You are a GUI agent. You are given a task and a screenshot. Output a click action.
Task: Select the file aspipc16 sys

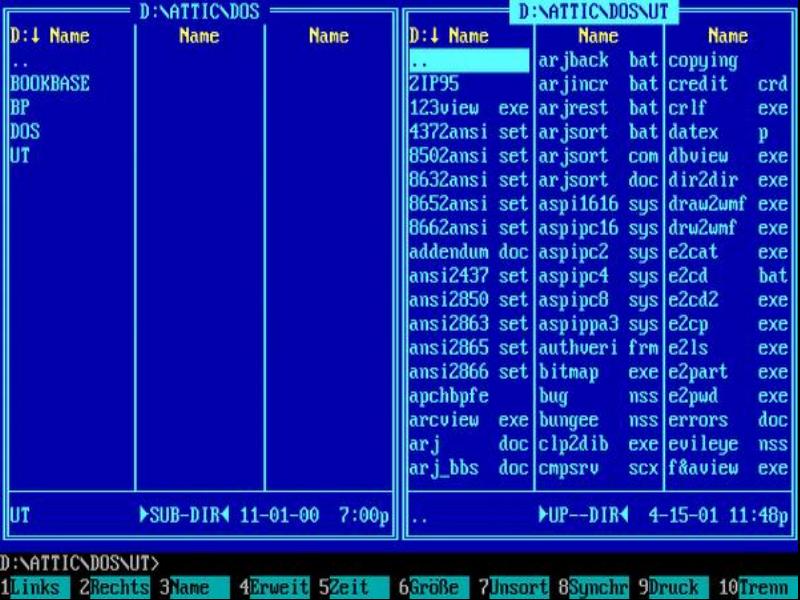click(x=598, y=228)
